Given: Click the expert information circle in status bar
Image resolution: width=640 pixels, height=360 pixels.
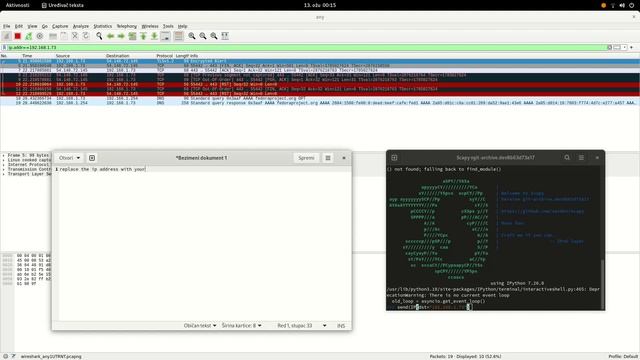Looking at the screenshot, I should tap(5, 356).
